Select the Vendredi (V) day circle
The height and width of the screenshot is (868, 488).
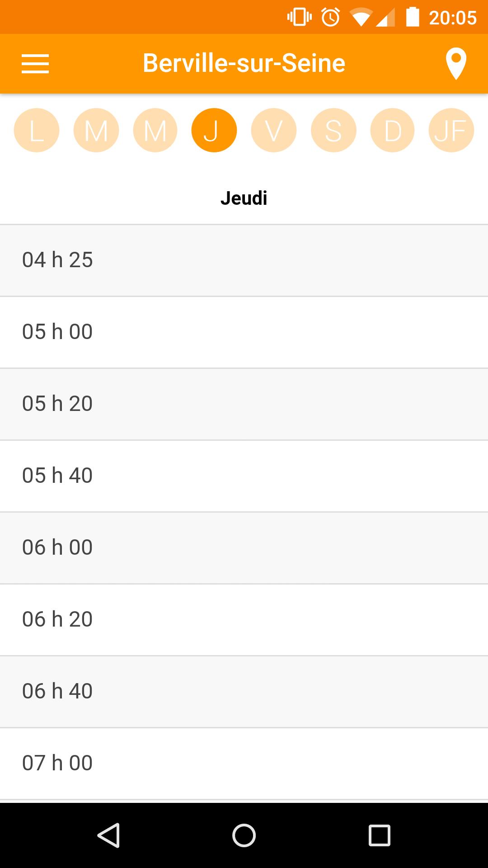[274, 131]
